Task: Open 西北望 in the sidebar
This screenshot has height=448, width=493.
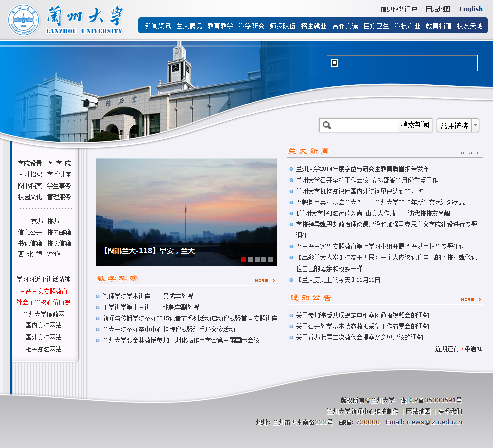Action: coord(30,254)
